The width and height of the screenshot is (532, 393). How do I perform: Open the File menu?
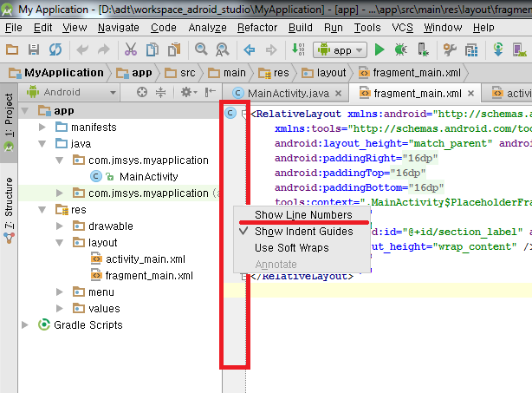[14, 28]
